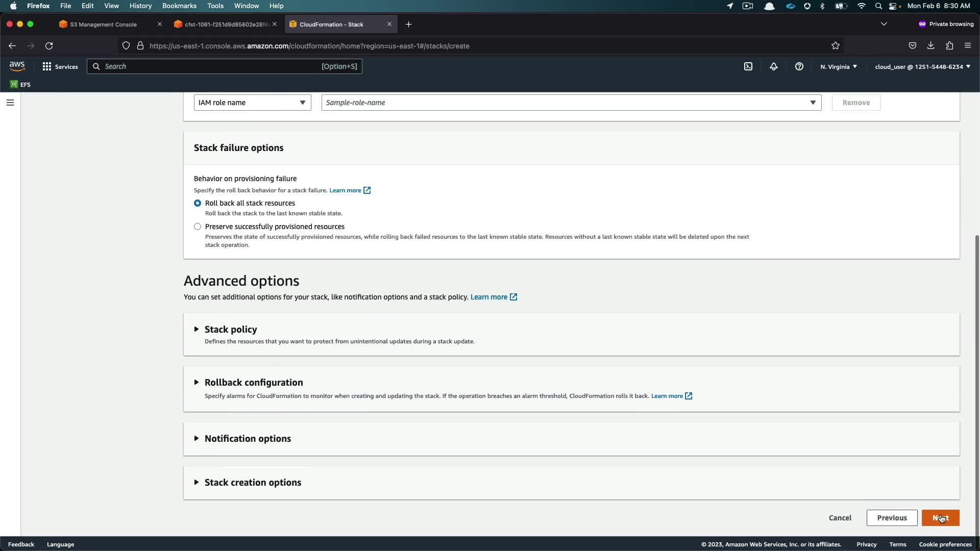Click the EFS shortcut icon
The height and width of the screenshot is (551, 980).
(x=14, y=85)
